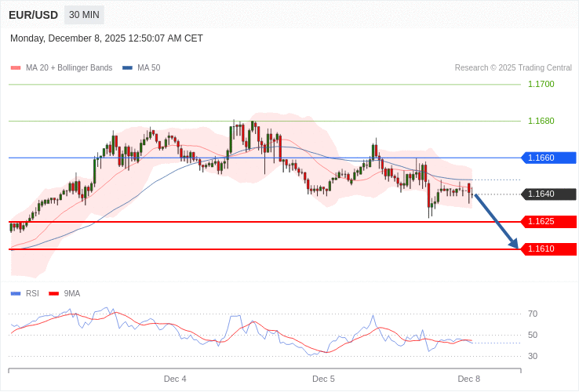This screenshot has width=579, height=392.
Task: Click the green 1.1680 resistance label
Action: [x=541, y=121]
